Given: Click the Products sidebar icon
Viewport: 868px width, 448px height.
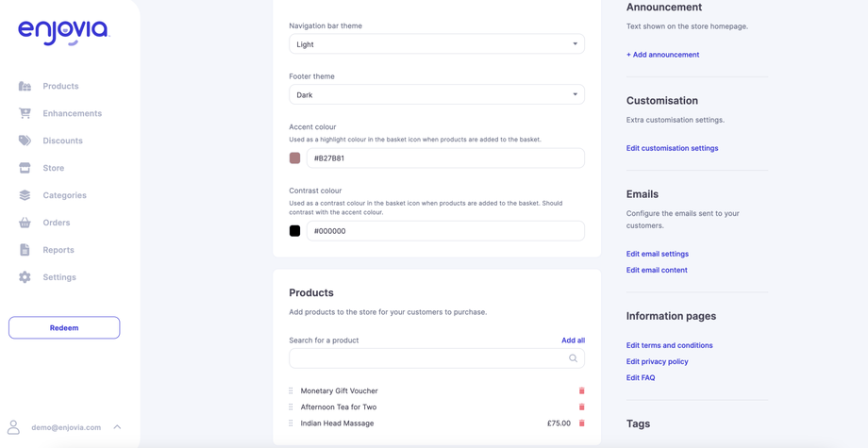Looking at the screenshot, I should click(x=25, y=86).
